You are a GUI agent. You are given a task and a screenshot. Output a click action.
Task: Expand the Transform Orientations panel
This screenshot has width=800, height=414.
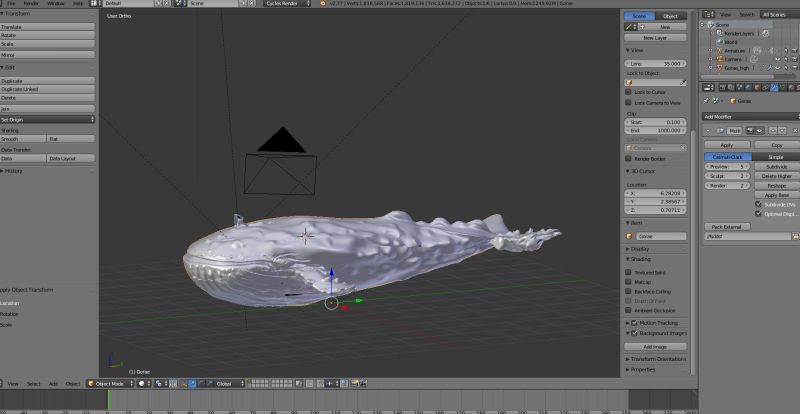tap(656, 359)
